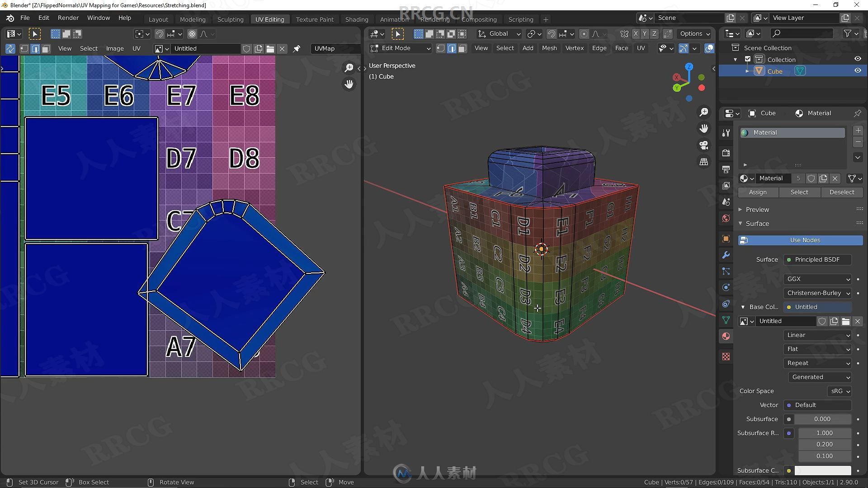Select the Assign material button
The width and height of the screenshot is (868, 488).
pos(758,192)
